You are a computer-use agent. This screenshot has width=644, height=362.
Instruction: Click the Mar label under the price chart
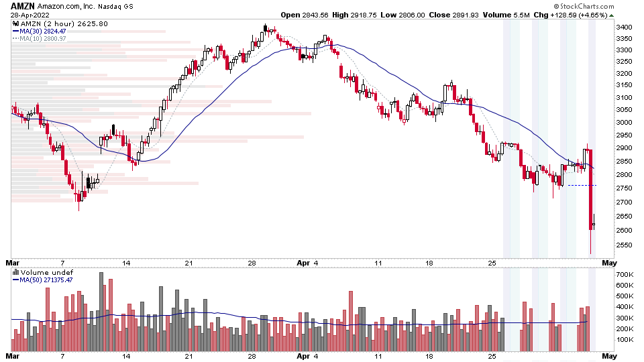tap(12, 263)
